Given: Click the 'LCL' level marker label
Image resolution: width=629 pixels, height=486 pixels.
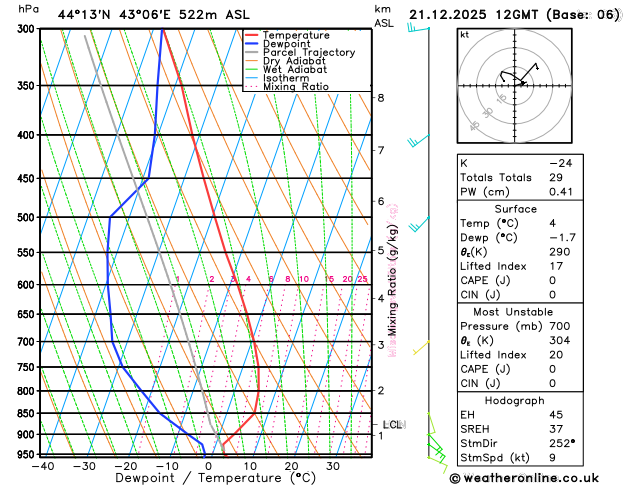Looking at the screenshot, I should pyautogui.click(x=393, y=425).
